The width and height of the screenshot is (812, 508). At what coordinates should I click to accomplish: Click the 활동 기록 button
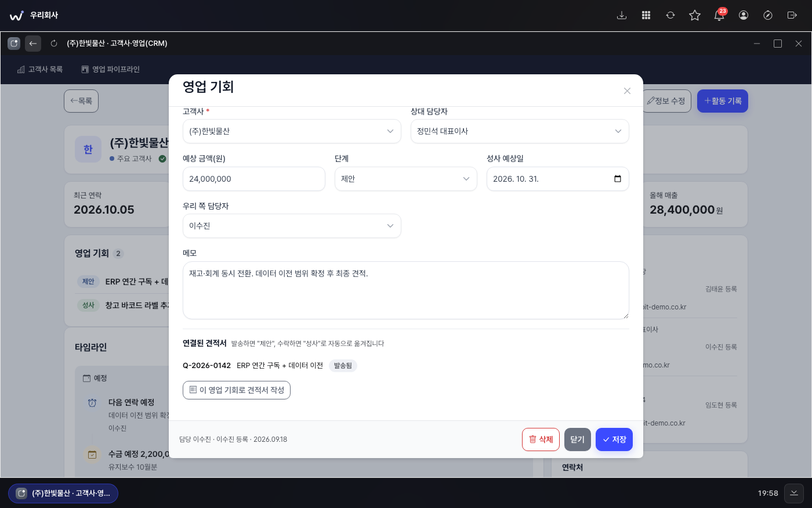click(723, 101)
